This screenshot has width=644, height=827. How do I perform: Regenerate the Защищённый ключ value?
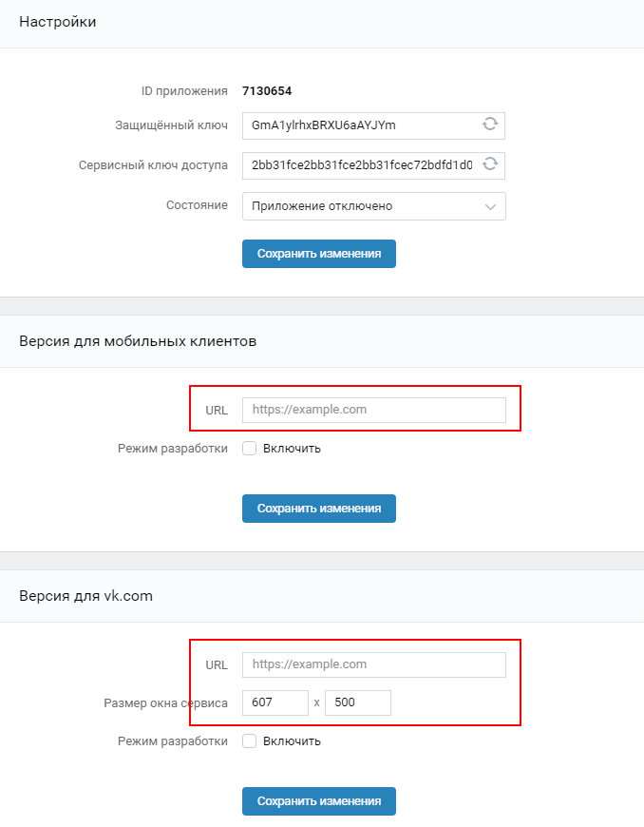[491, 125]
